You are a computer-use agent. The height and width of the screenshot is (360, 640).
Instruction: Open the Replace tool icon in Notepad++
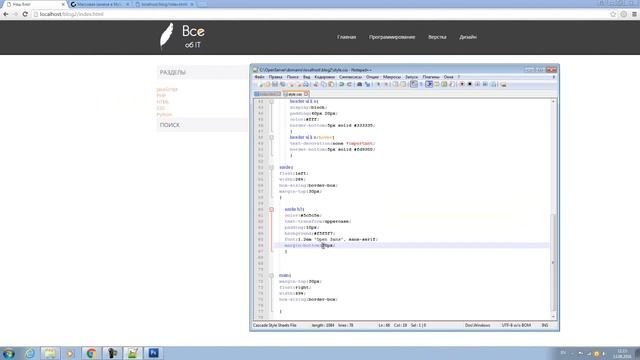click(367, 84)
